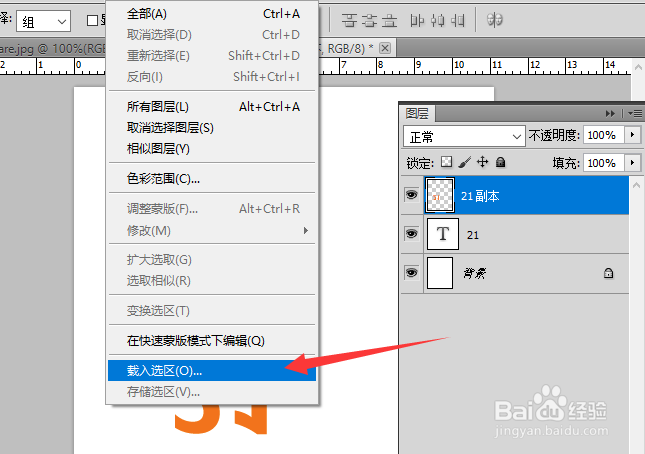
Task: Switch to the are.jpg document tab
Action: 53,49
